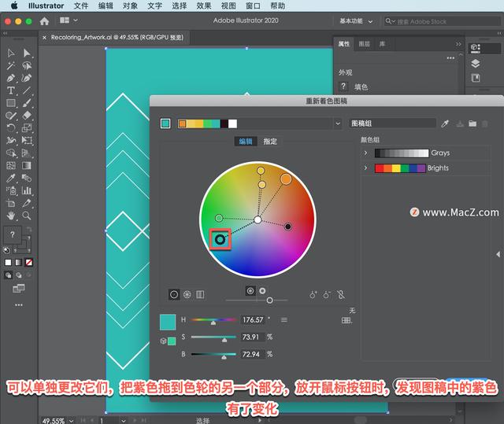504x424 pixels.
Task: Toggle the unlink harmony colors icon
Action: (x=341, y=294)
